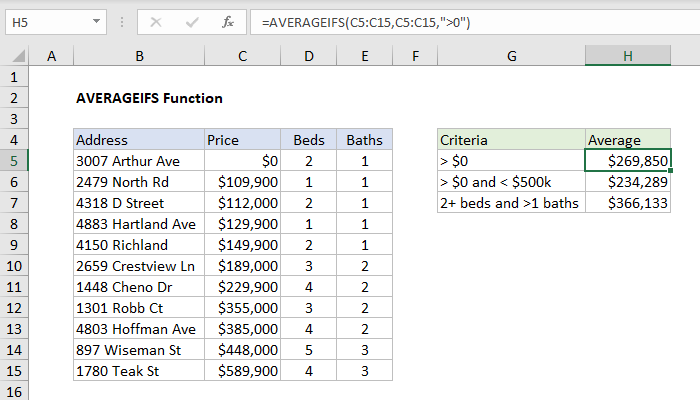Image resolution: width=700 pixels, height=400 pixels.
Task: Click the Address header cell
Action: 139,140
